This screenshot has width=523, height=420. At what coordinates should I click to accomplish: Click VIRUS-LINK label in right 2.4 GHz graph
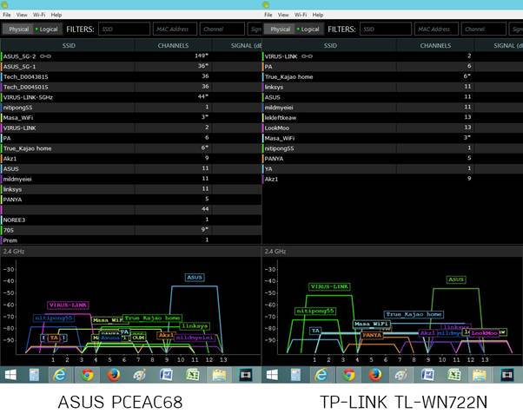(329, 286)
